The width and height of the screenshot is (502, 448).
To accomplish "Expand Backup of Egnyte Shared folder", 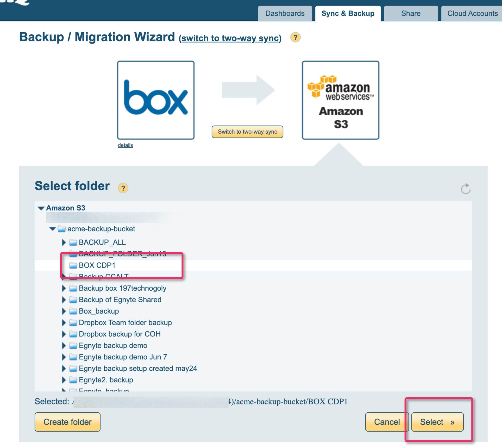I will (x=64, y=300).
